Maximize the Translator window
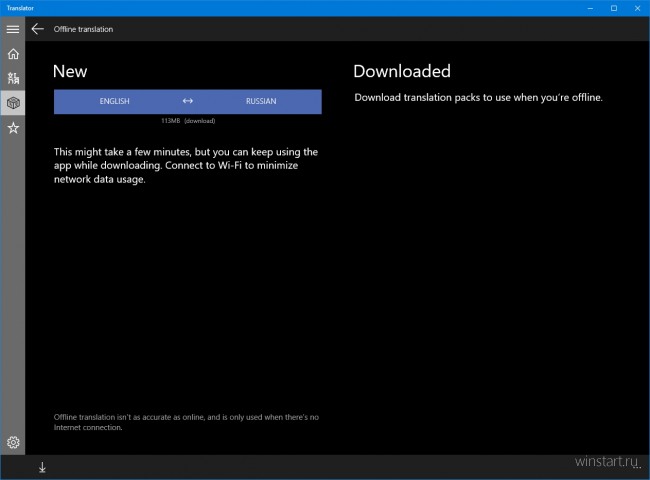Viewport: 650px width, 480px height. coord(613,7)
